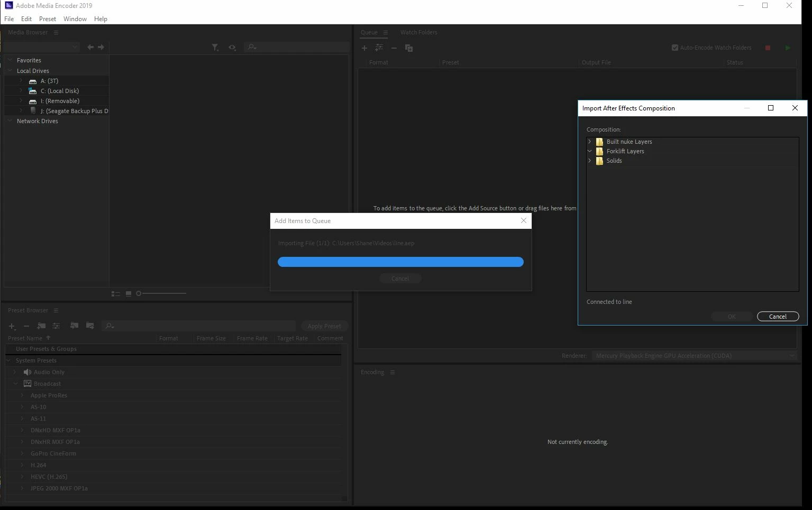Expand the A: (3T) drive
The width and height of the screenshot is (812, 510).
21,81
